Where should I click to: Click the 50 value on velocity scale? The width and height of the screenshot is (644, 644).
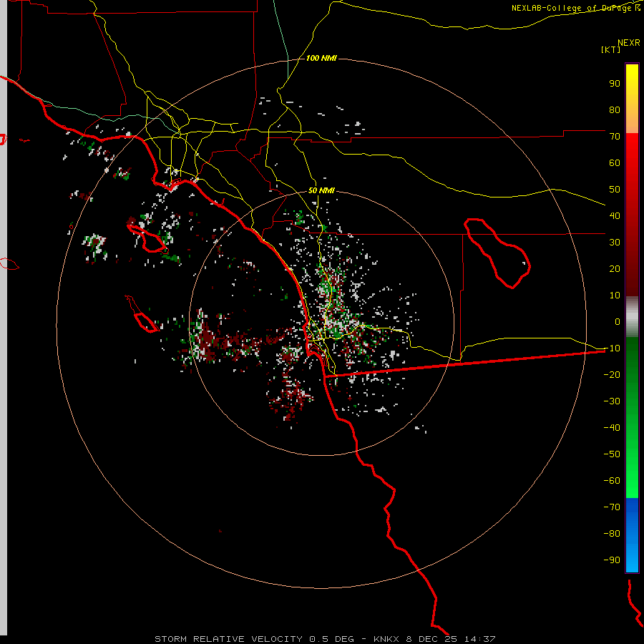(x=615, y=190)
